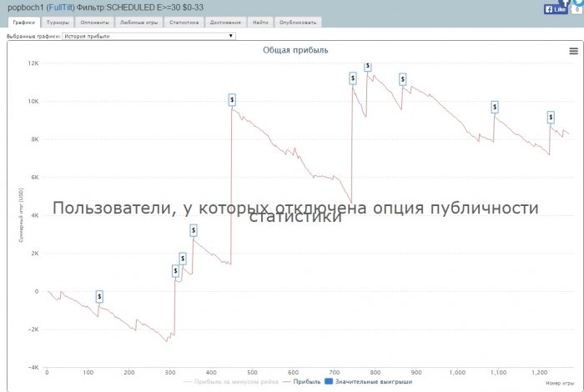
Task: Click the dollar marker near game 130
Action: coord(99,297)
